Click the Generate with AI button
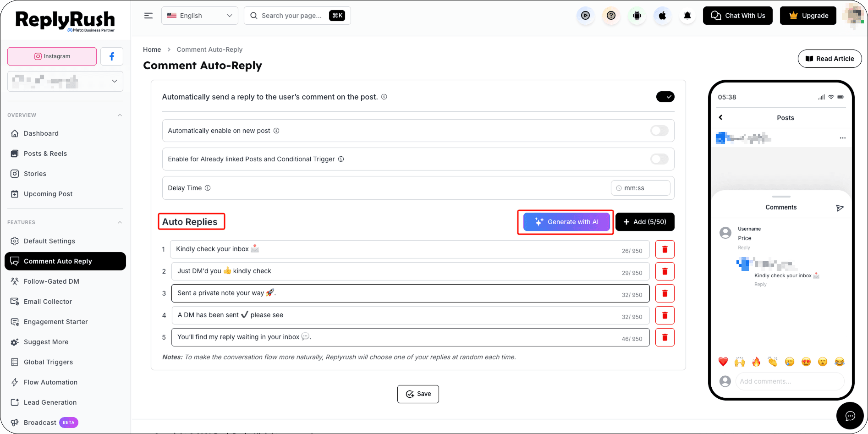Viewport: 868px width, 434px height. [566, 222]
